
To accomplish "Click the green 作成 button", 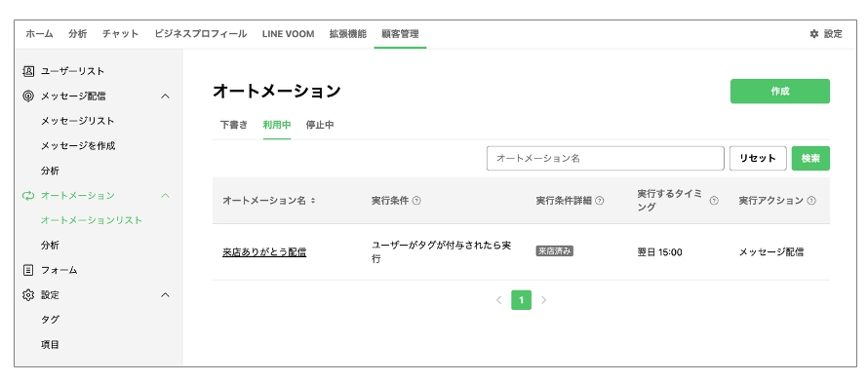I will point(780,92).
